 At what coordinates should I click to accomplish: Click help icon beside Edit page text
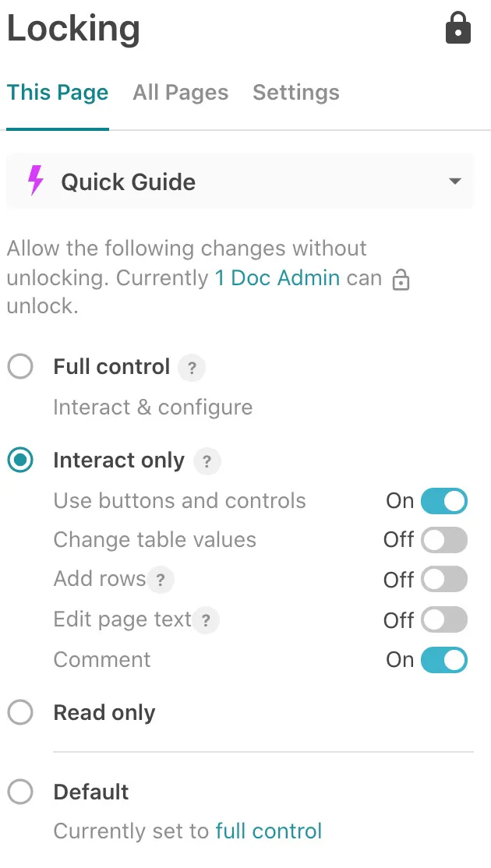[206, 620]
